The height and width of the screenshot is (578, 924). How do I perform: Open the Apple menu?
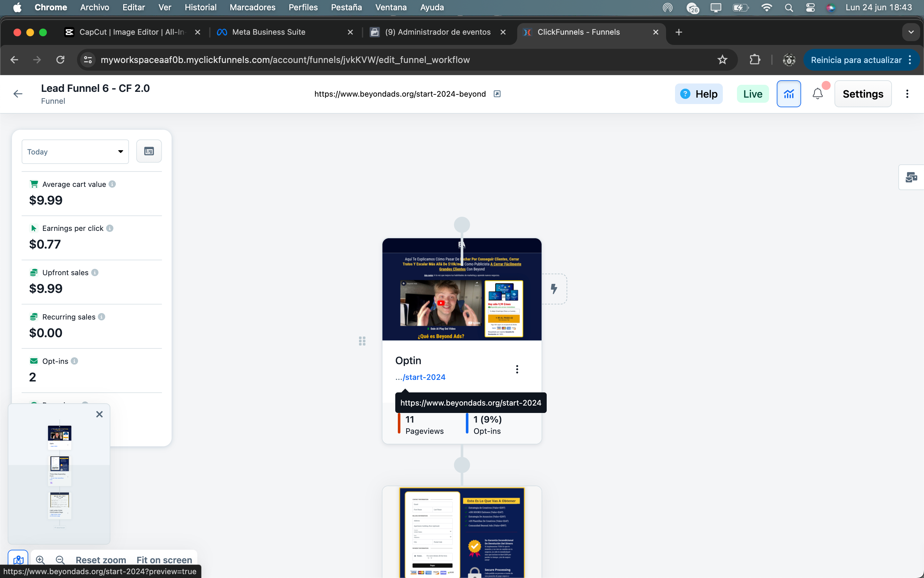click(x=17, y=7)
